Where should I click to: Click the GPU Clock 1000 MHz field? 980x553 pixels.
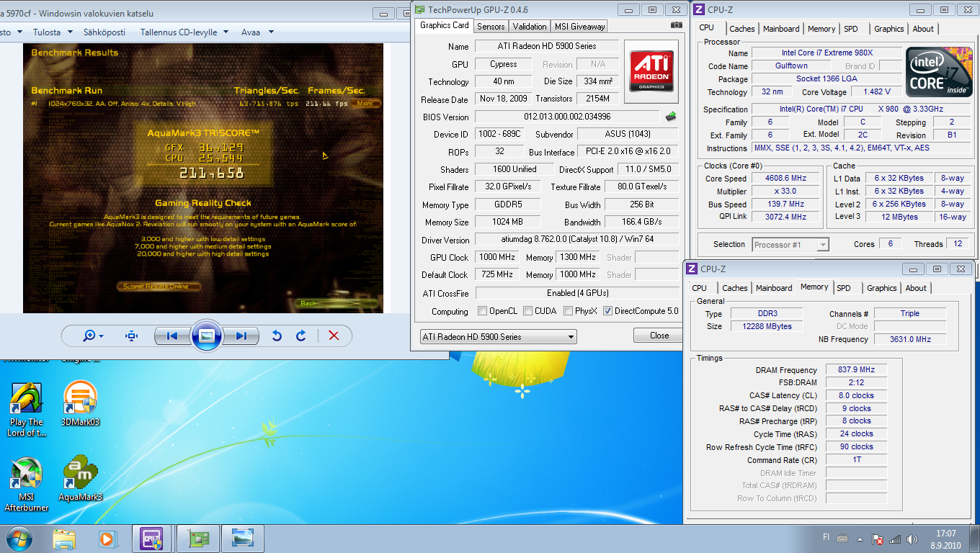pos(498,257)
